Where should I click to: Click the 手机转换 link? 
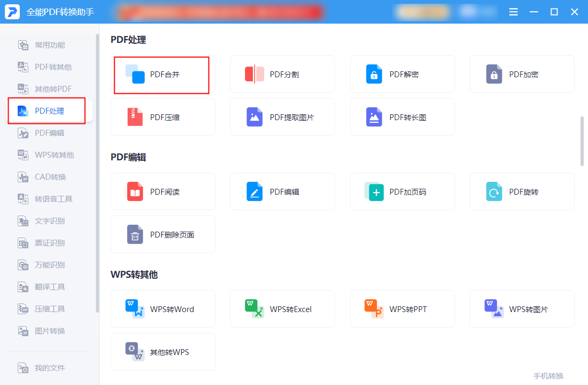click(x=548, y=376)
